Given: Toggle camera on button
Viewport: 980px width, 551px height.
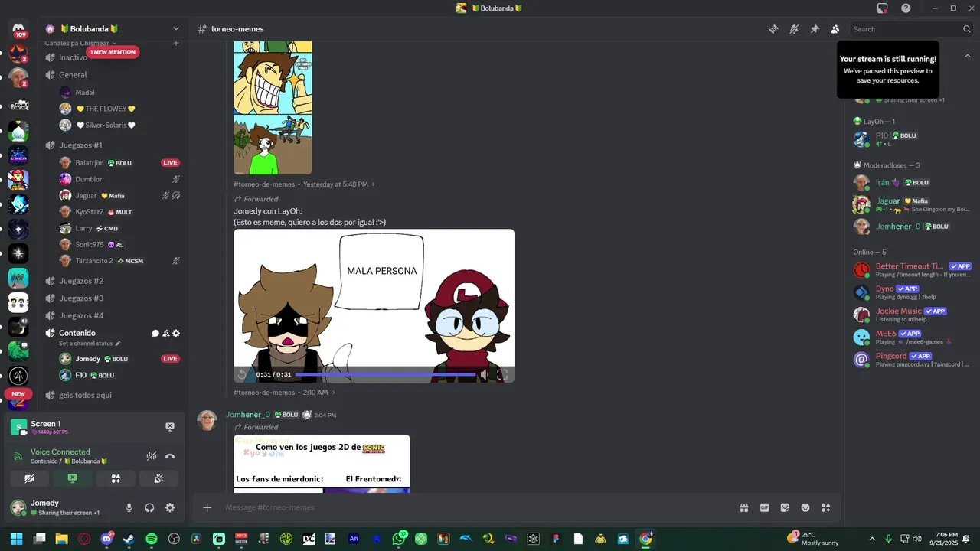Looking at the screenshot, I should coord(29,478).
